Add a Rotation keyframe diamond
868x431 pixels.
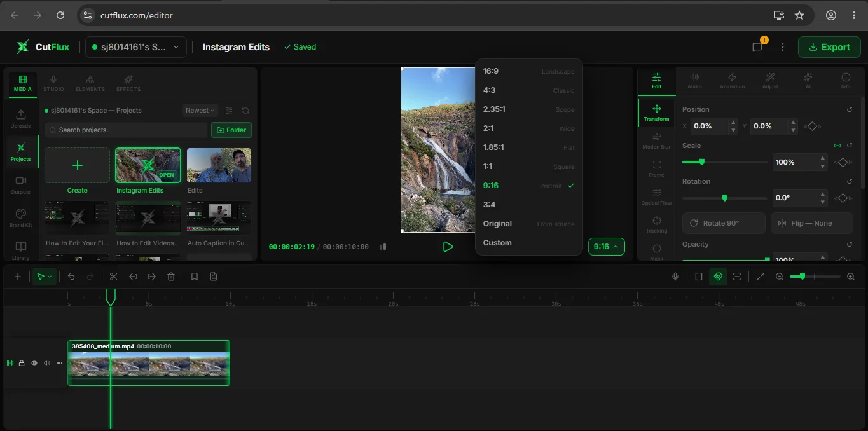pyautogui.click(x=843, y=198)
